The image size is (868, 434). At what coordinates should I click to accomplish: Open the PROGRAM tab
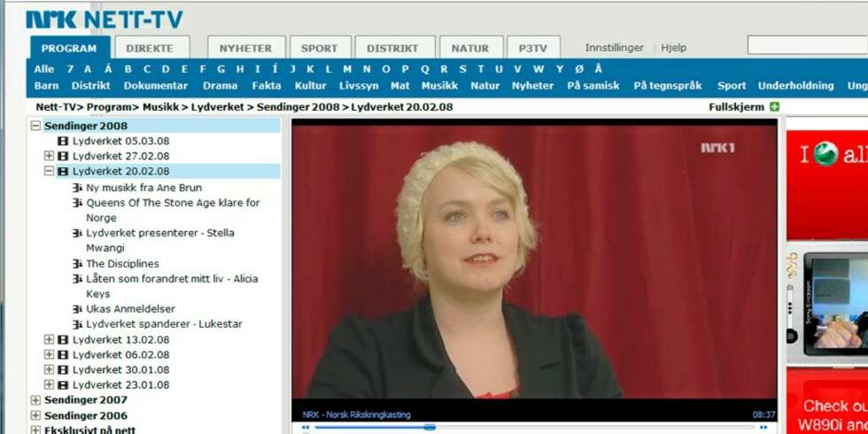tap(69, 48)
